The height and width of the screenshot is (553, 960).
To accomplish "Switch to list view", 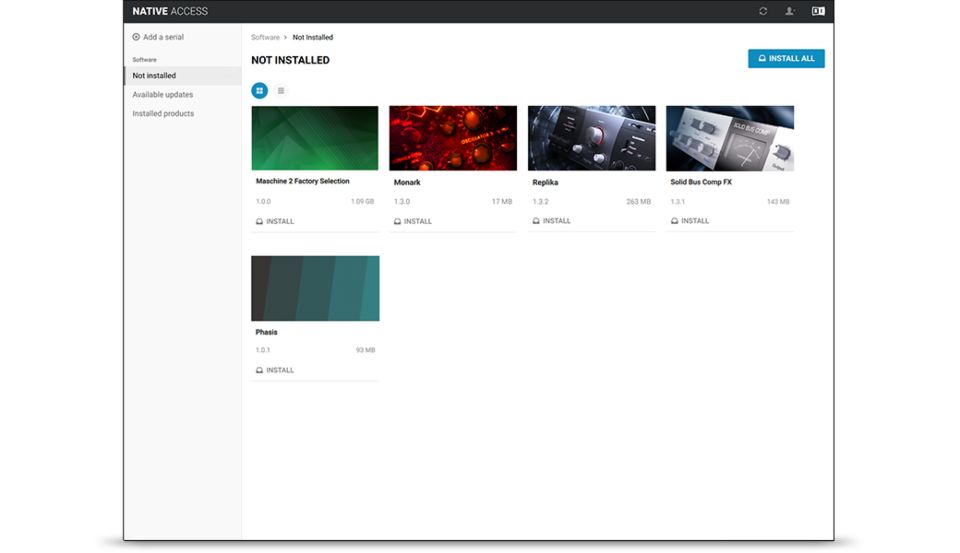I will (281, 90).
